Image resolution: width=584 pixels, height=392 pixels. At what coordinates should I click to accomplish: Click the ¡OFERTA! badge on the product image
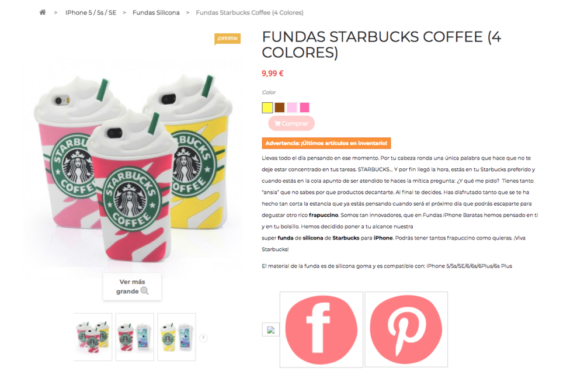[227, 39]
